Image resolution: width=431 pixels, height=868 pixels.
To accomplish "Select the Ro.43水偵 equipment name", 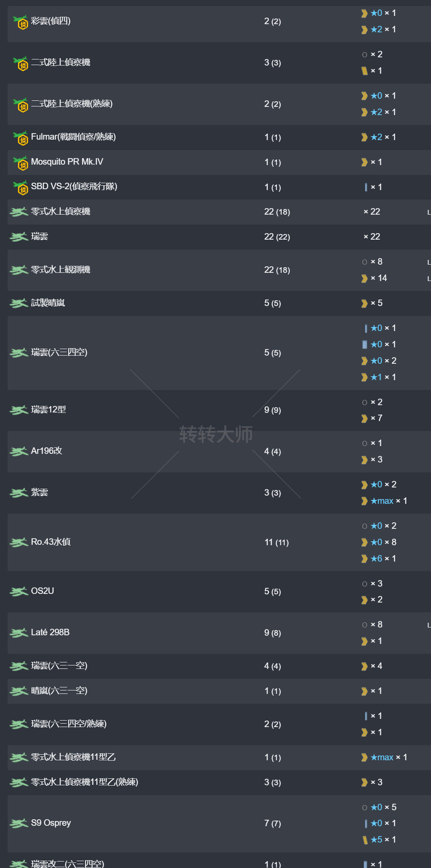I will coord(51,542).
